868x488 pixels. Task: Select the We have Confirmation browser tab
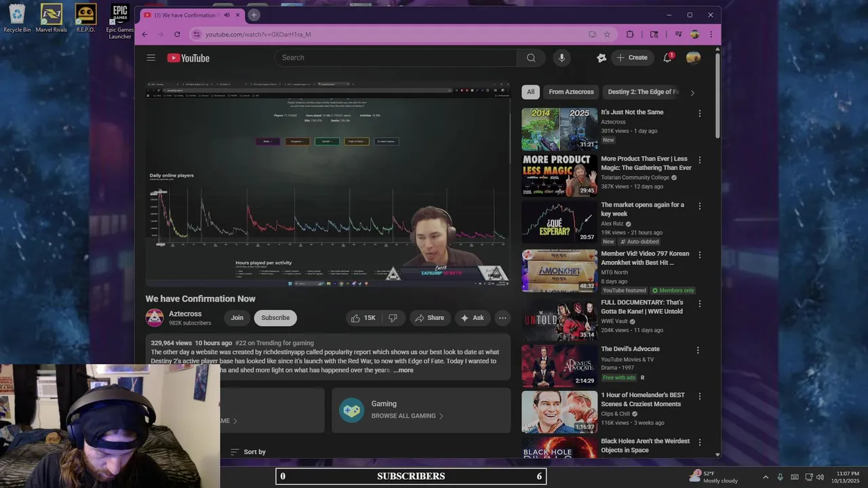click(192, 15)
